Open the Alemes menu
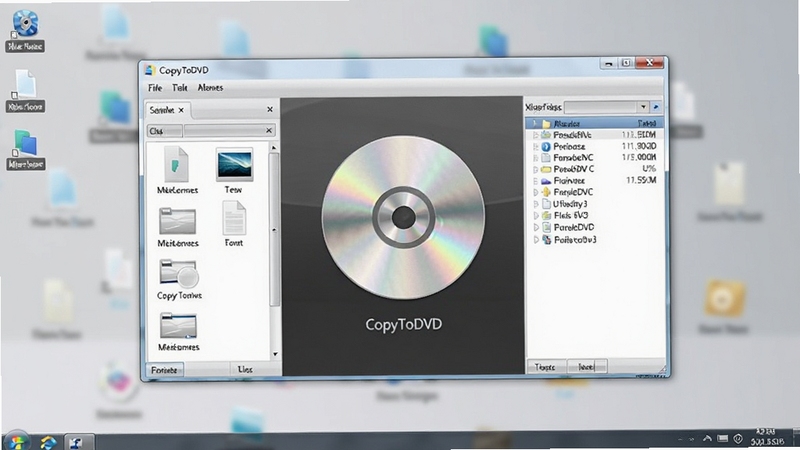Viewport: 800px width, 450px height. pyautogui.click(x=210, y=88)
